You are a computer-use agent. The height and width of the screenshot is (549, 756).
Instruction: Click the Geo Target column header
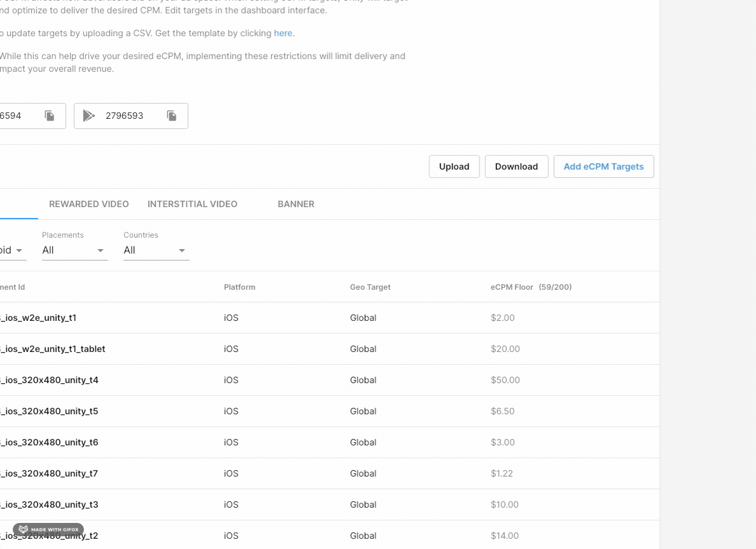370,287
